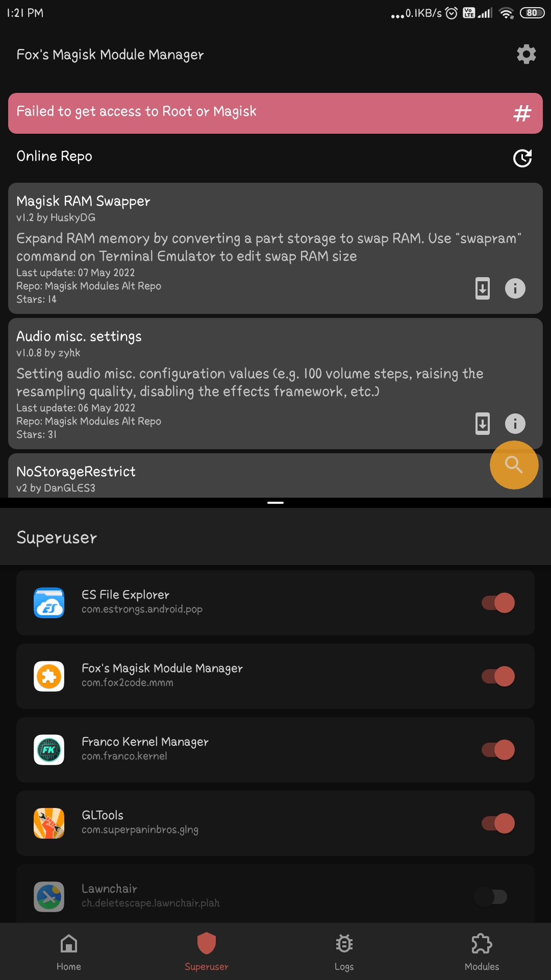551x980 pixels.
Task: Collapse the Superuser bottom sheet handle
Action: point(275,502)
